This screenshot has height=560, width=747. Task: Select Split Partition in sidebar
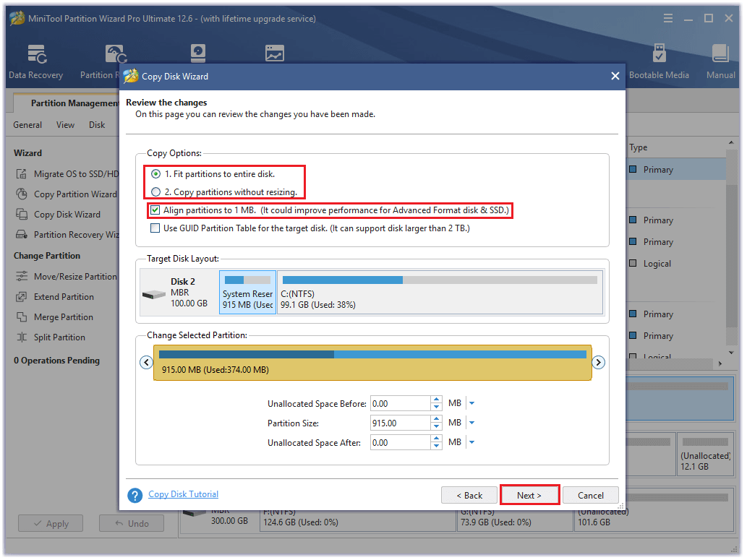coord(59,337)
